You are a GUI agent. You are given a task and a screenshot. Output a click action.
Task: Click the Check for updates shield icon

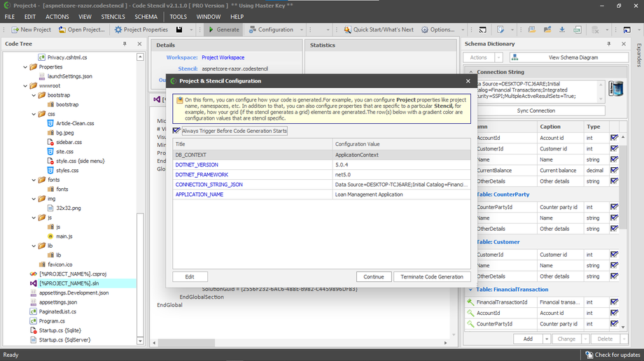[x=589, y=355]
